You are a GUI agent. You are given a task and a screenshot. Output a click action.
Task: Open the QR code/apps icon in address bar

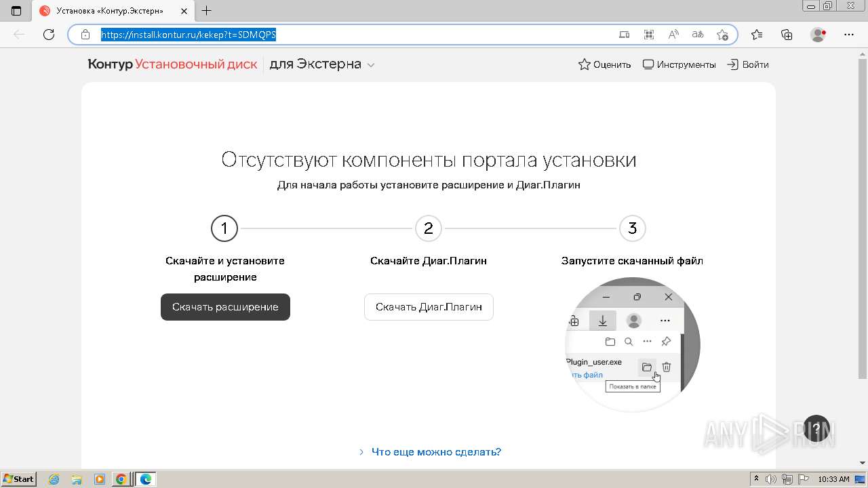[649, 35]
